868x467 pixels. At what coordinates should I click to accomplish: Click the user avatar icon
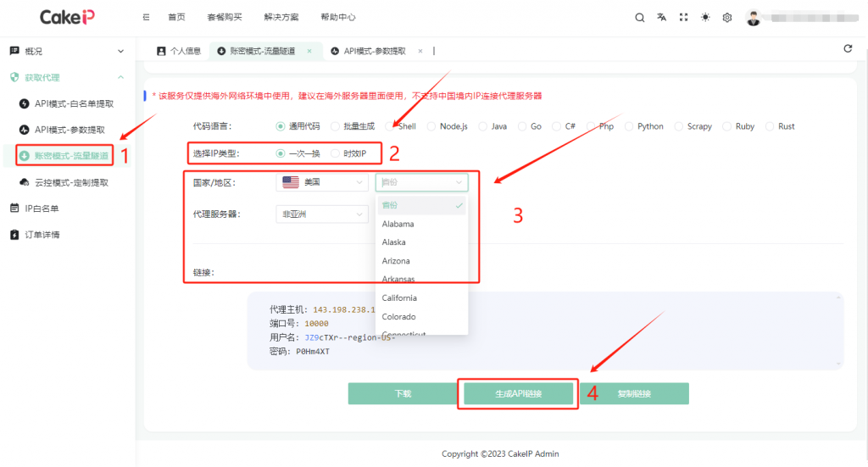point(754,18)
